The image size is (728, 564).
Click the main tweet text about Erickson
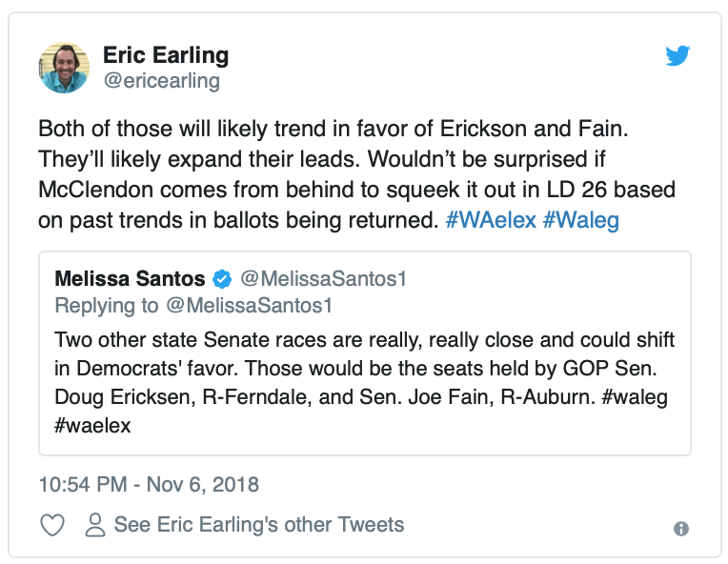point(356,174)
